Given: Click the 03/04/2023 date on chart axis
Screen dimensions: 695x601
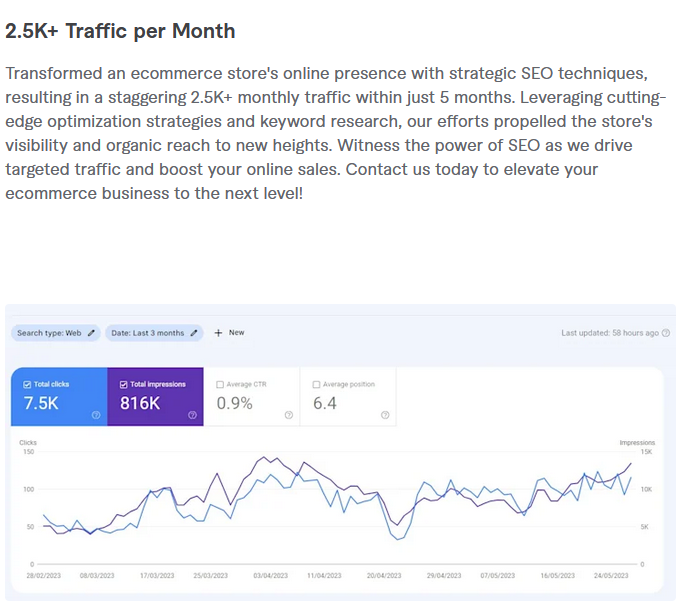Looking at the screenshot, I should coord(269,577).
